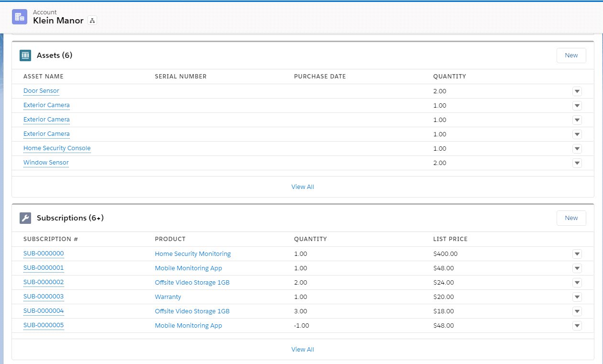Click the Account building icon
Viewport: 603px width, 364px height.
point(20,17)
